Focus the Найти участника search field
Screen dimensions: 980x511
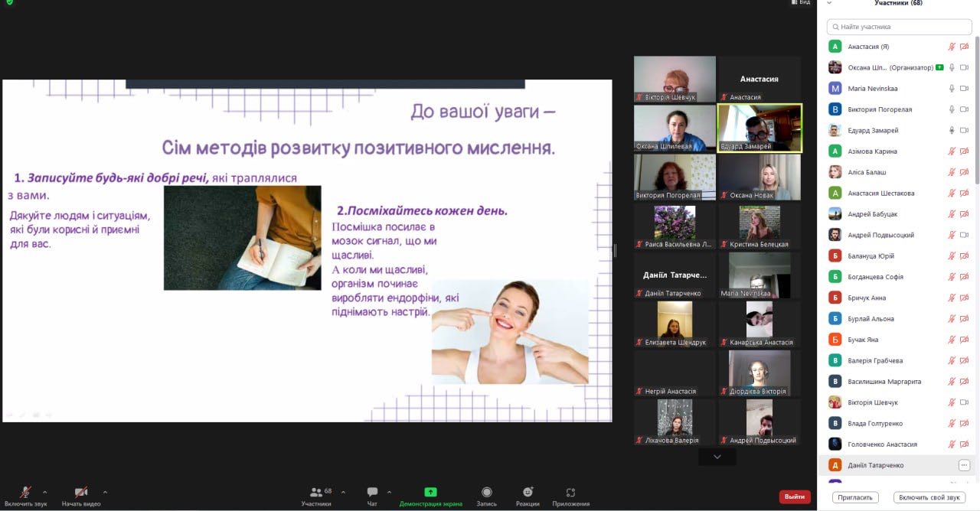[x=898, y=27]
